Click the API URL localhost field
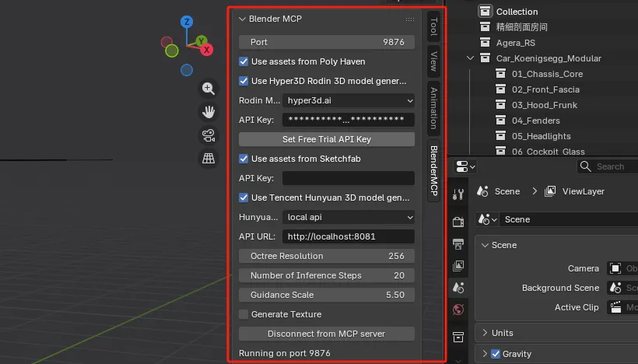The width and height of the screenshot is (638, 364). click(349, 236)
